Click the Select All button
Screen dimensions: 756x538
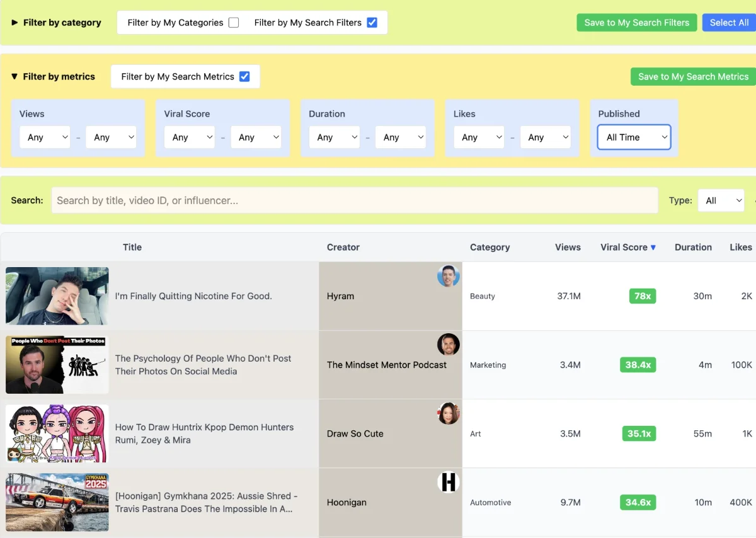pos(729,23)
